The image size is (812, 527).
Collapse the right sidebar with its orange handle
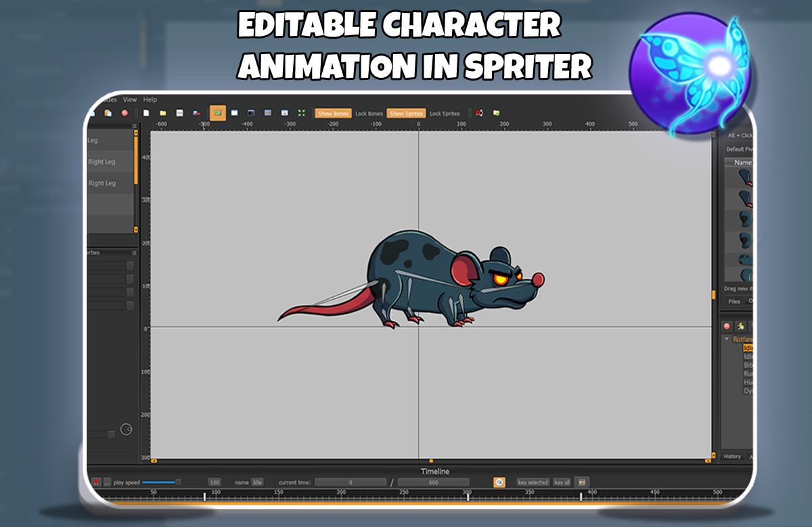[x=715, y=296]
